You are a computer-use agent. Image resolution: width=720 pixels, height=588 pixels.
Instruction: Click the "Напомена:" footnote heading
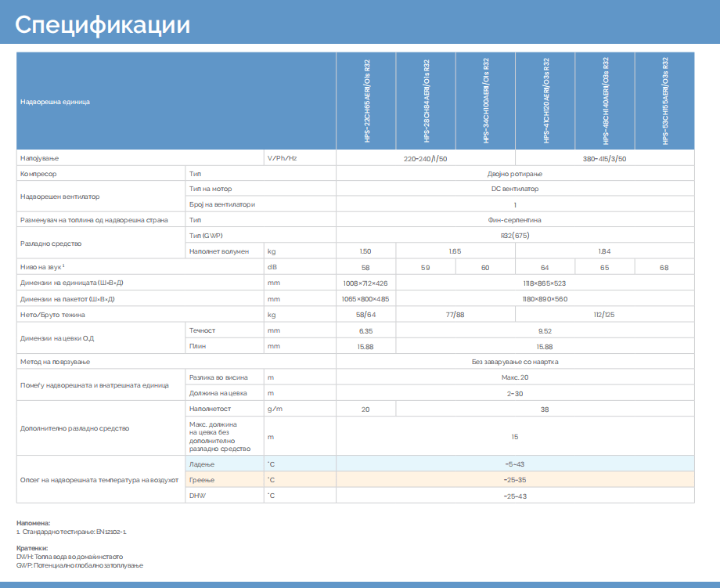pos(34,522)
